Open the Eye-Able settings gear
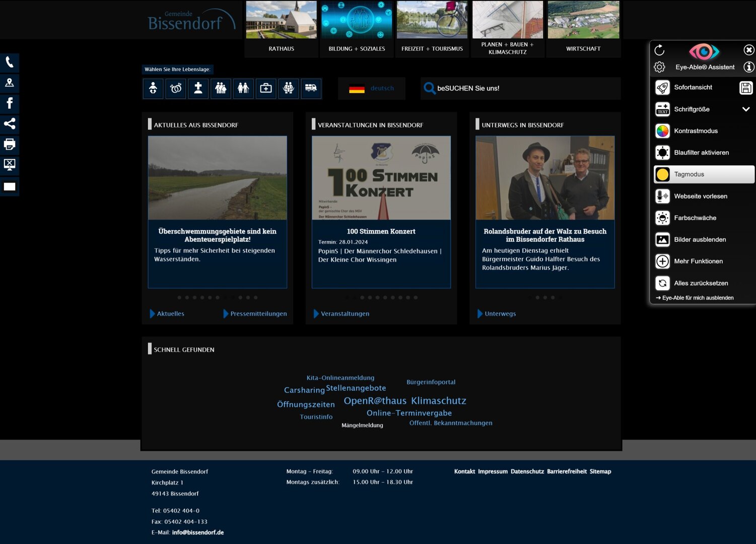Screen dimensions: 756x544 (659, 67)
